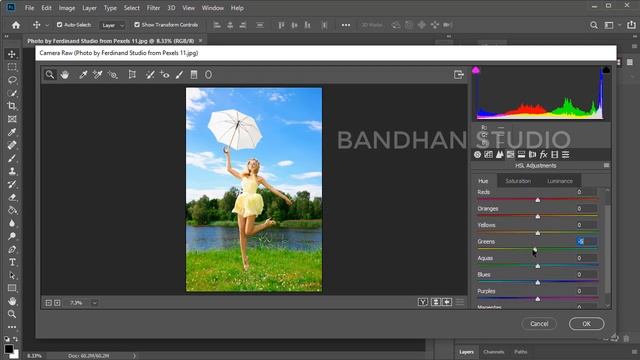
Task: Click the Share icon button
Action: coord(631,25)
